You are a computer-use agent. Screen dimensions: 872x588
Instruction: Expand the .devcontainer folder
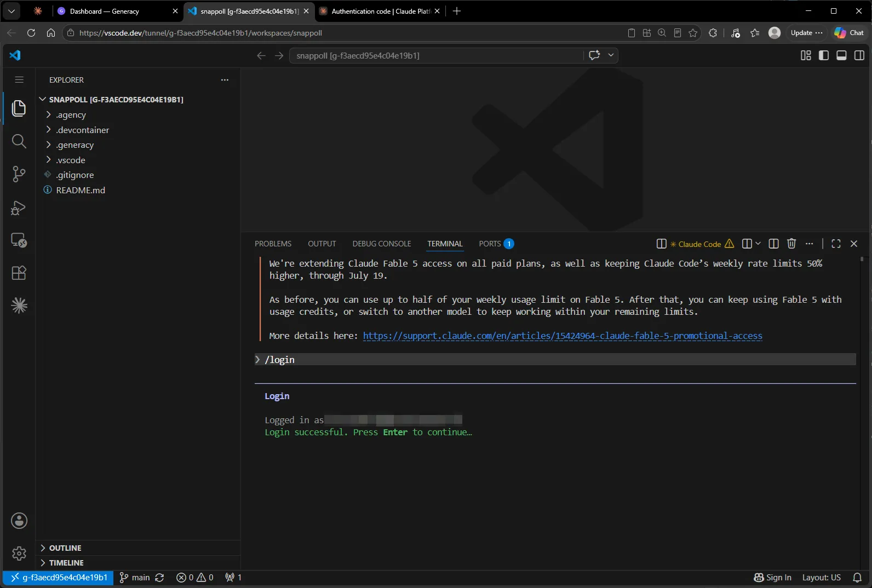coord(82,130)
